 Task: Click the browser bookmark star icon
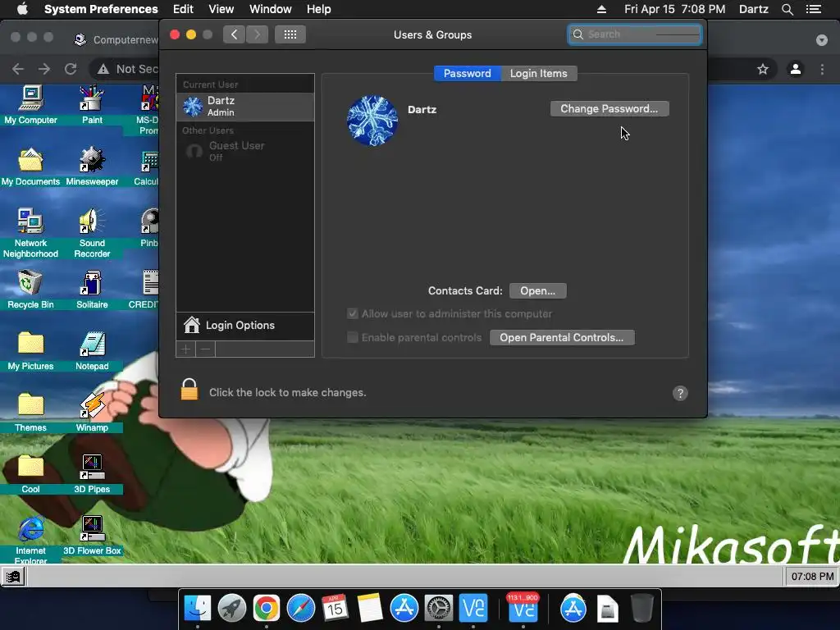coord(763,69)
